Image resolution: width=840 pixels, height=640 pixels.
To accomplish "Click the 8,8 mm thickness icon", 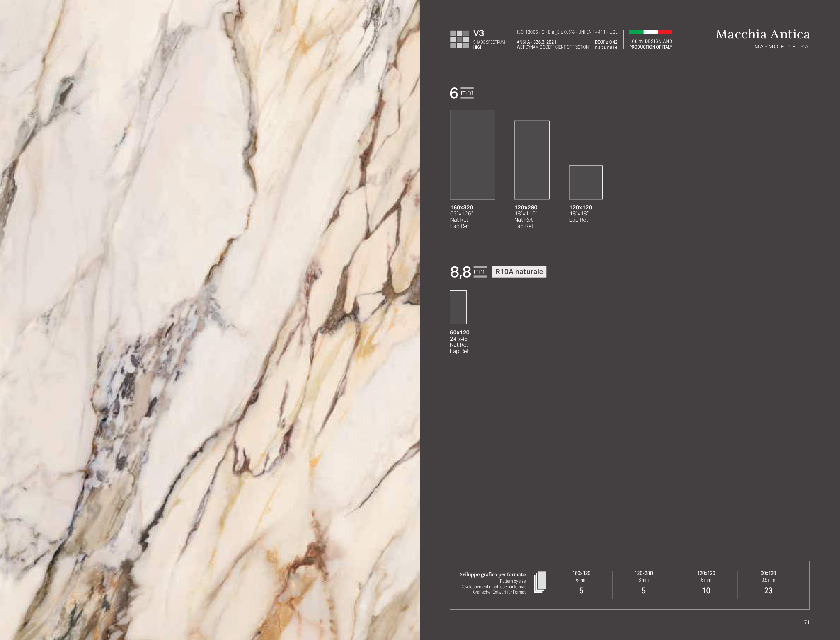I will coord(480,271).
